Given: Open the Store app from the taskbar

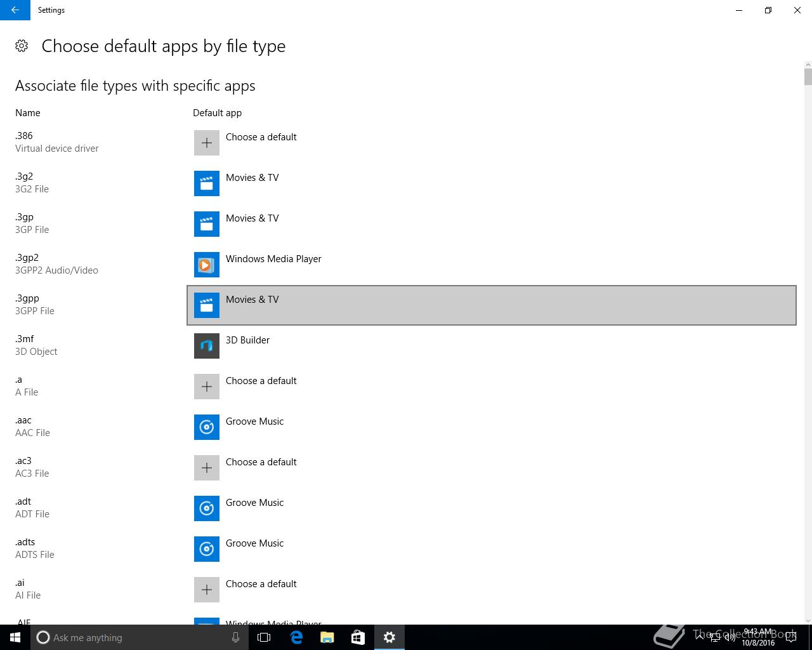Looking at the screenshot, I should [358, 637].
